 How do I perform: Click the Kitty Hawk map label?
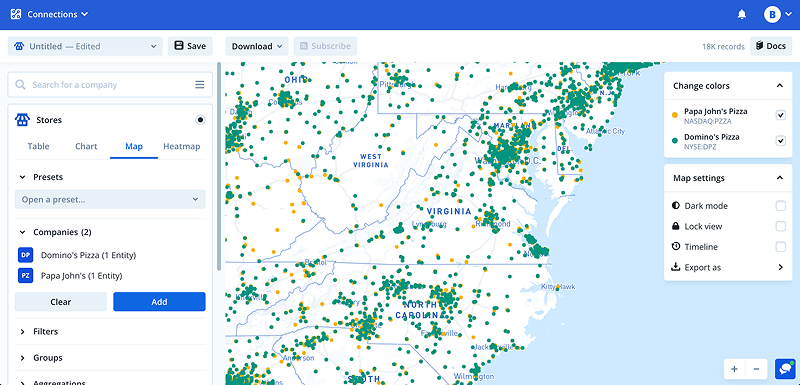[x=558, y=287]
